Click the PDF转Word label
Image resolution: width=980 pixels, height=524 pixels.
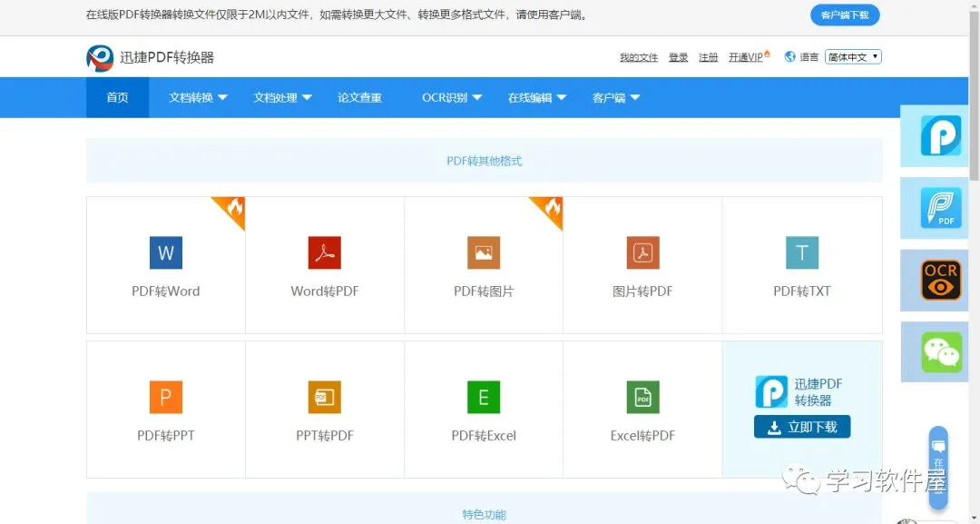(166, 292)
